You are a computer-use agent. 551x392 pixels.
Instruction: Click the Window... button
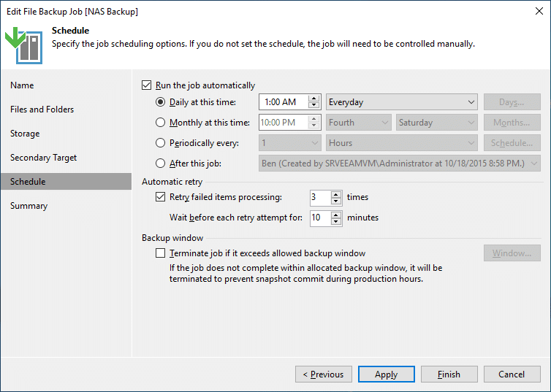(x=512, y=253)
